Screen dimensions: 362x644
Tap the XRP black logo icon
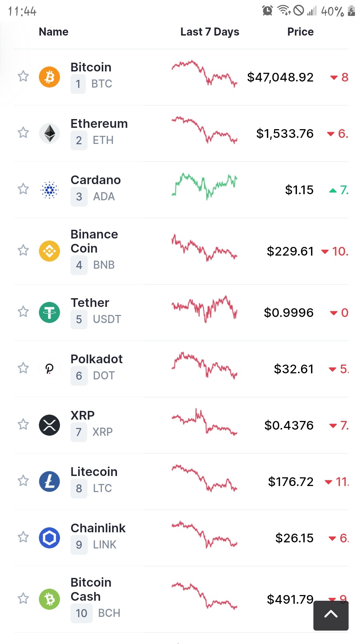(x=49, y=425)
